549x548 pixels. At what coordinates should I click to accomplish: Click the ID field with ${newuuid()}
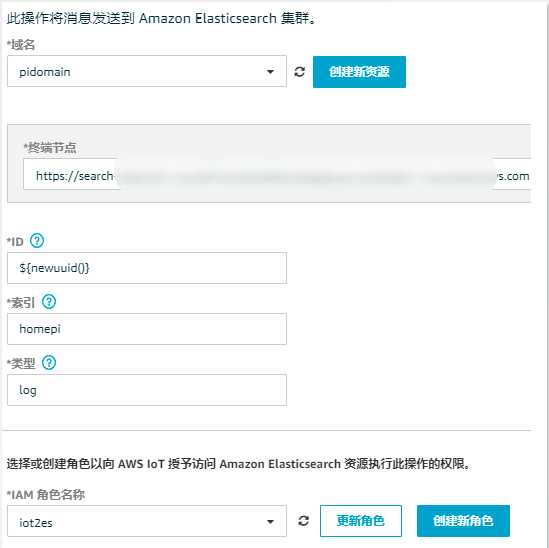(147, 268)
